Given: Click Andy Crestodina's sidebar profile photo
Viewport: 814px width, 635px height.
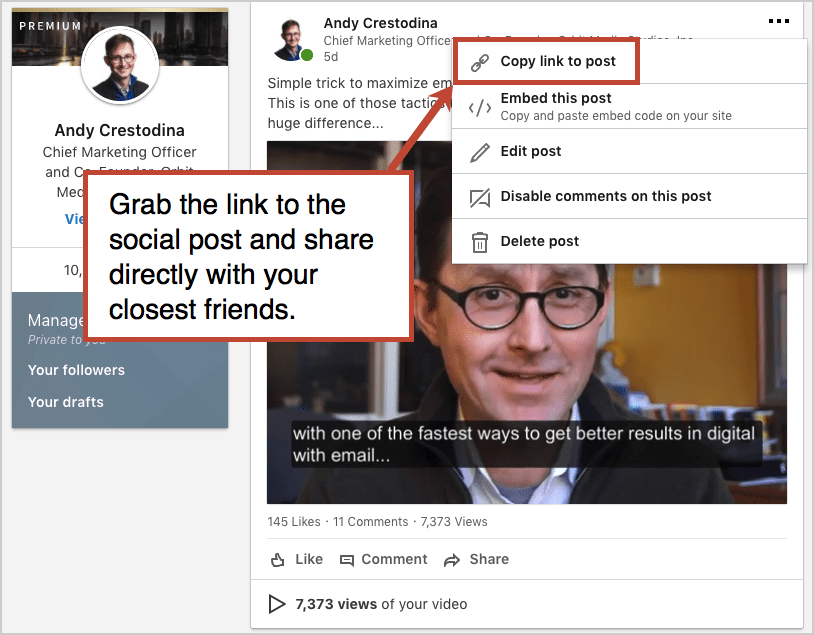Looking at the screenshot, I should pyautogui.click(x=120, y=65).
